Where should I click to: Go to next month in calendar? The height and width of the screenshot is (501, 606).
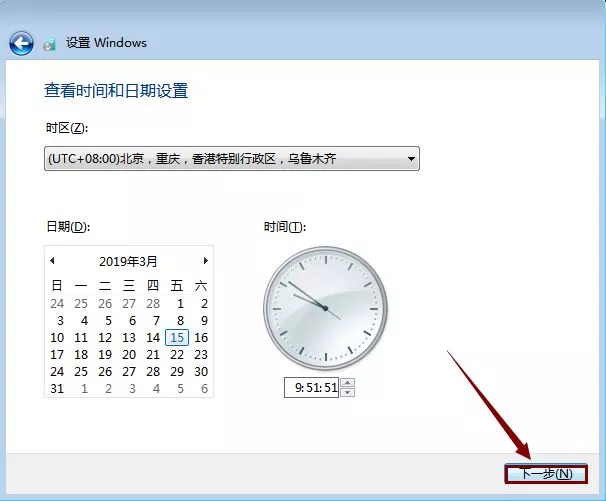206,261
